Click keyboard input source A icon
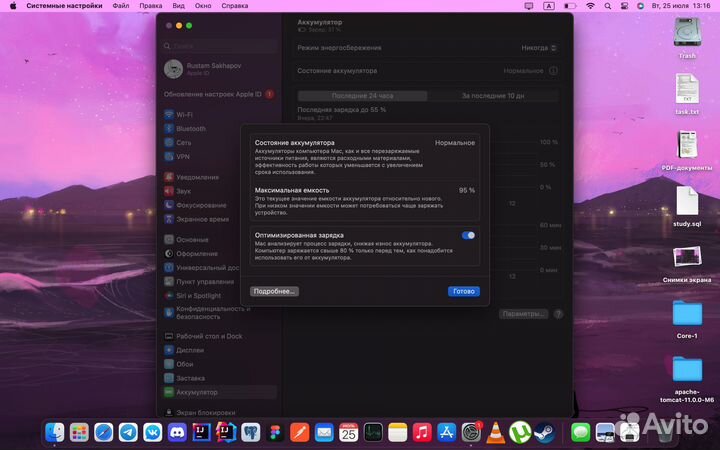Image resolution: width=720 pixels, height=450 pixels. [x=549, y=6]
